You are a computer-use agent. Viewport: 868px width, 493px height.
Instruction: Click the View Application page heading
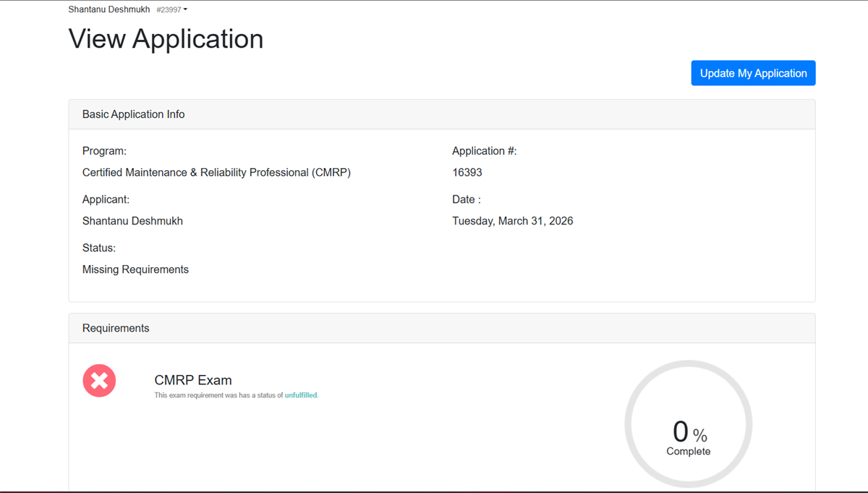(166, 39)
